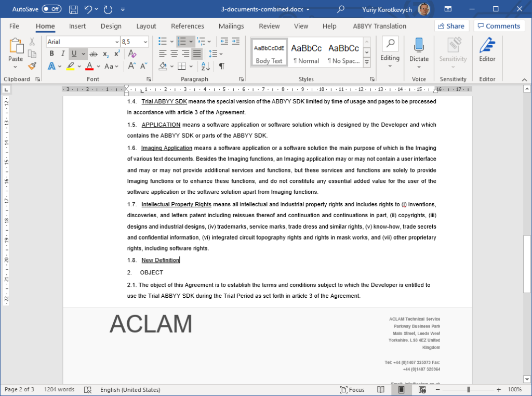
Task: Open the Search magnifier in title bar
Action: 341,9
